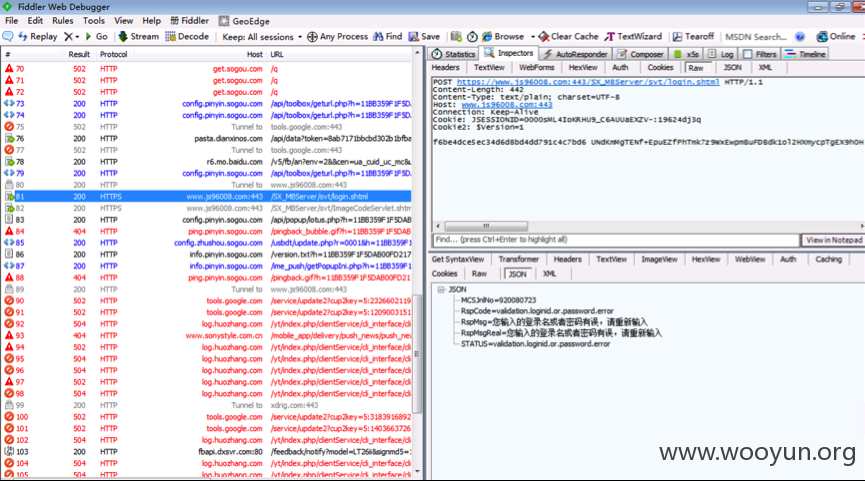Image resolution: width=865 pixels, height=481 pixels.
Task: Open the File menu
Action: click(x=12, y=21)
